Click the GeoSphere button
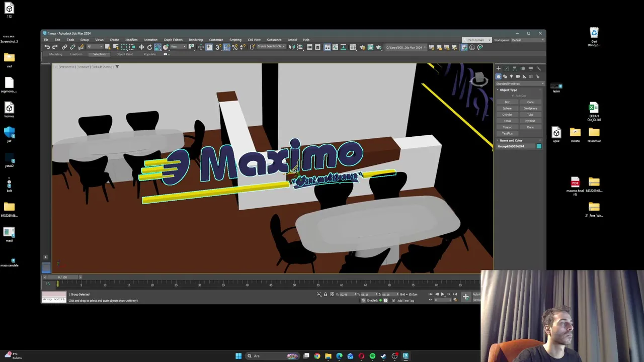Image resolution: width=644 pixels, height=362 pixels. tap(530, 108)
